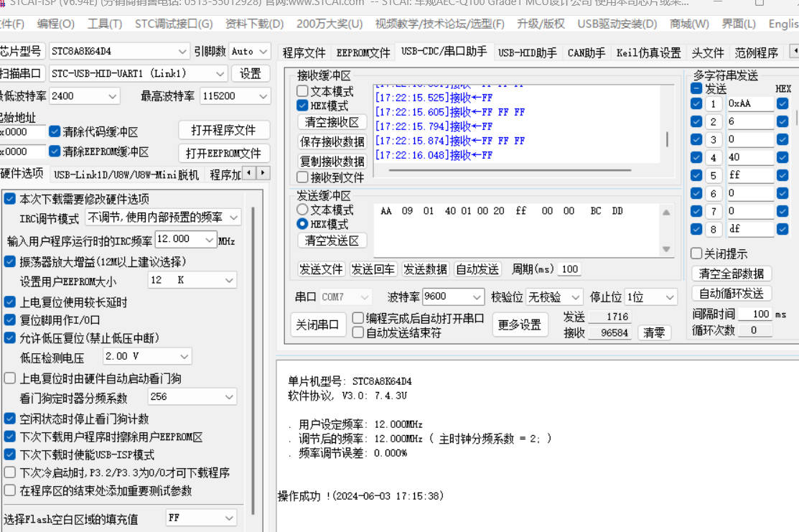Open 资料下载(D) menu
799x532 pixels.
(254, 24)
